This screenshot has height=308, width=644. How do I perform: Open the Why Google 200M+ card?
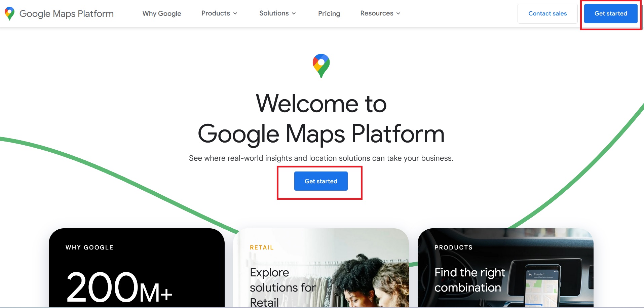(x=137, y=268)
